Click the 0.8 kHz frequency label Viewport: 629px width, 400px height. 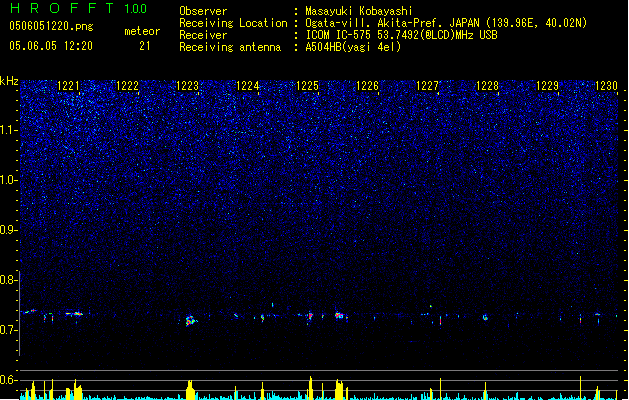(x=9, y=280)
